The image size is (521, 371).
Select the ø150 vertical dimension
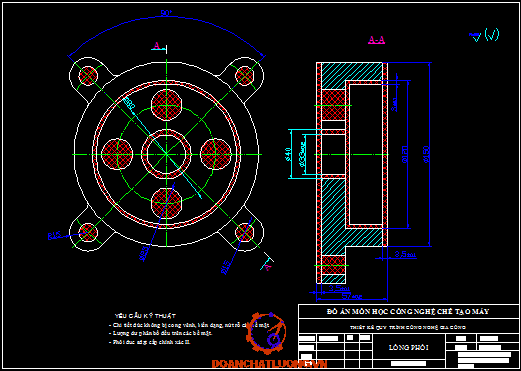point(426,154)
